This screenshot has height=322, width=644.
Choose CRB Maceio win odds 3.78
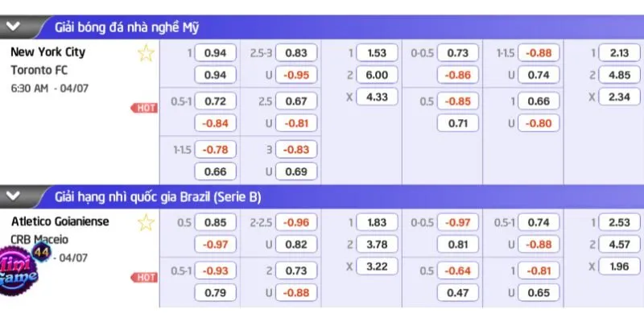(377, 245)
